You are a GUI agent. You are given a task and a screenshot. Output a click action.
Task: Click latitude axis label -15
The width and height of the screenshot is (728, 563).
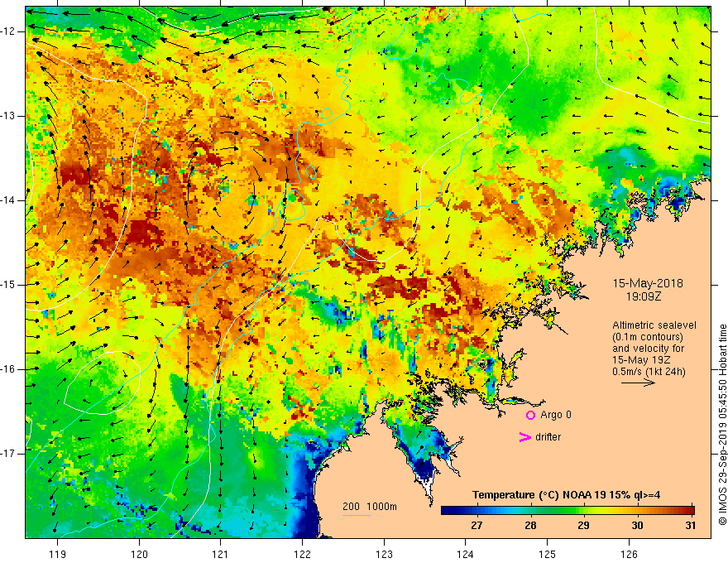coord(8,285)
